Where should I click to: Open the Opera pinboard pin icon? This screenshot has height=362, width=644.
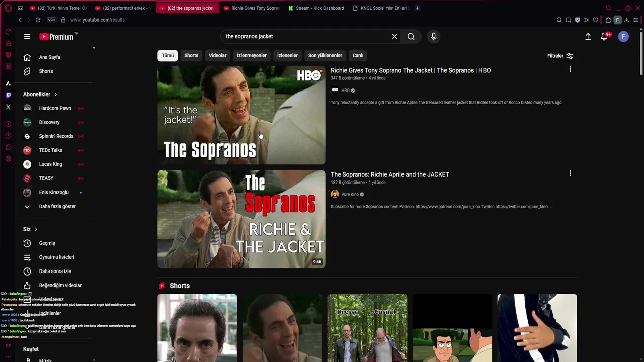point(559,20)
